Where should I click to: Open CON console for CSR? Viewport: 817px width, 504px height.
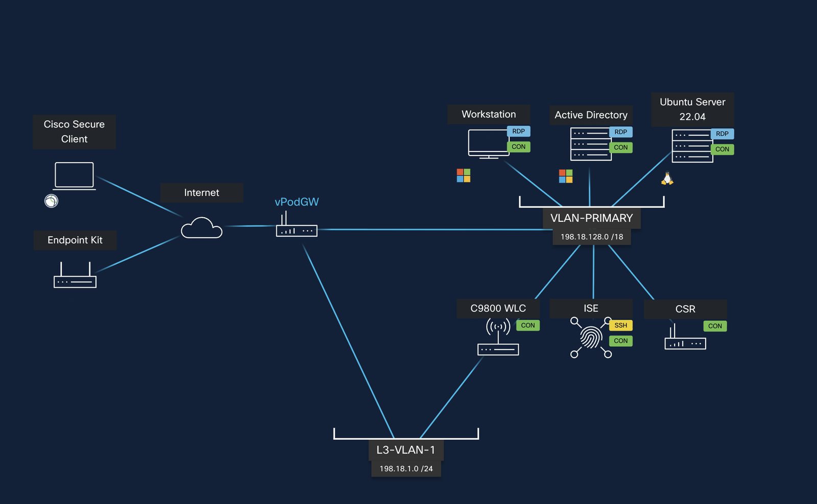tap(715, 326)
